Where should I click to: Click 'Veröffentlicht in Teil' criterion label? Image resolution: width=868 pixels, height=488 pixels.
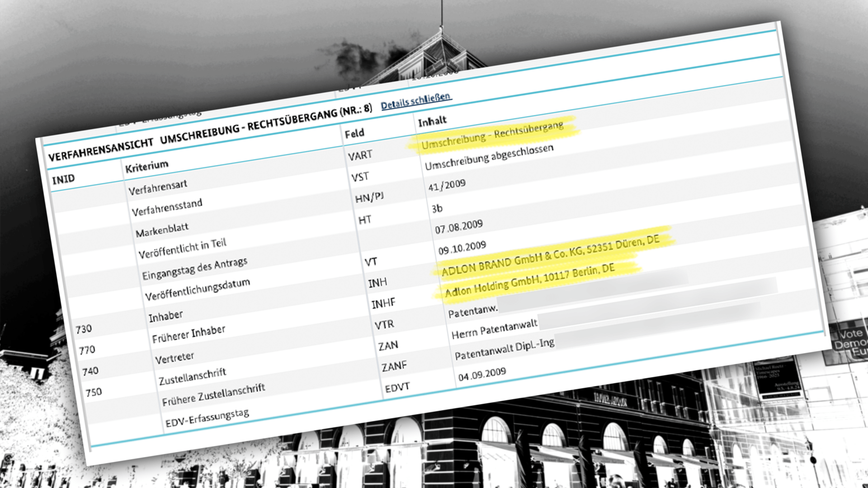coord(182,248)
